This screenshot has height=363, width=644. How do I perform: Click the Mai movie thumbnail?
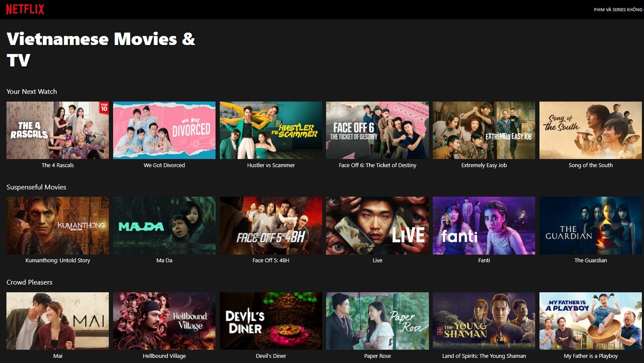click(57, 321)
